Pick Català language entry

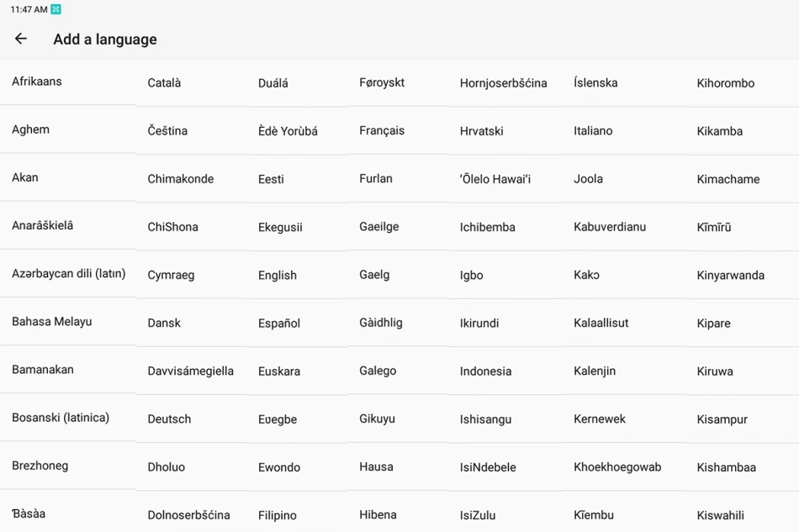pyautogui.click(x=164, y=83)
